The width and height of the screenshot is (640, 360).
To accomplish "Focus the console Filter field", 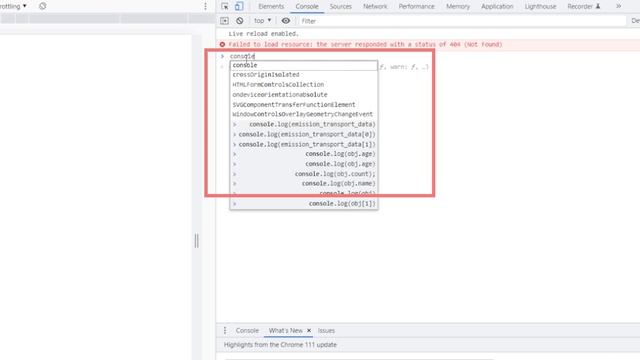I will click(462, 21).
